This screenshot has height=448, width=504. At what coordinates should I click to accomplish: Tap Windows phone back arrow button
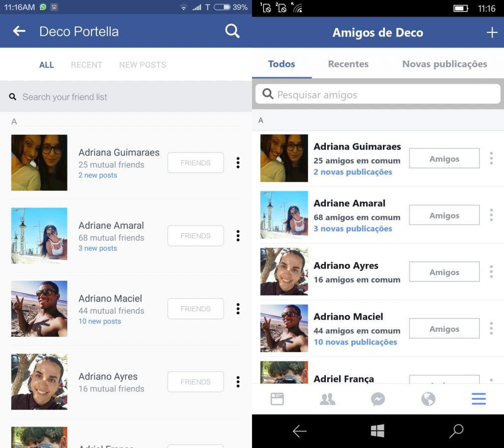(x=300, y=431)
